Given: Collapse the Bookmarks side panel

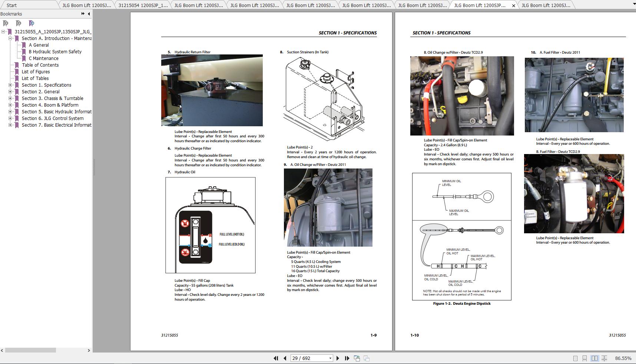Looking at the screenshot, I should click(89, 14).
